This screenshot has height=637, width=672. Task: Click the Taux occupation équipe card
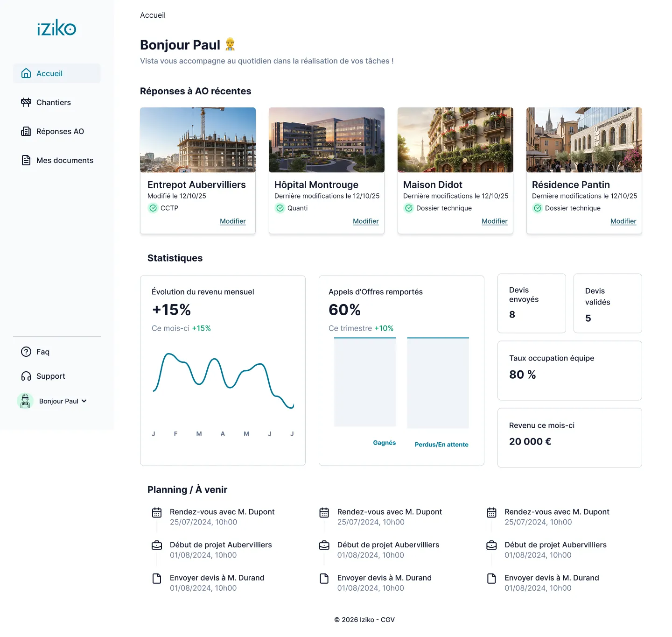570,370
